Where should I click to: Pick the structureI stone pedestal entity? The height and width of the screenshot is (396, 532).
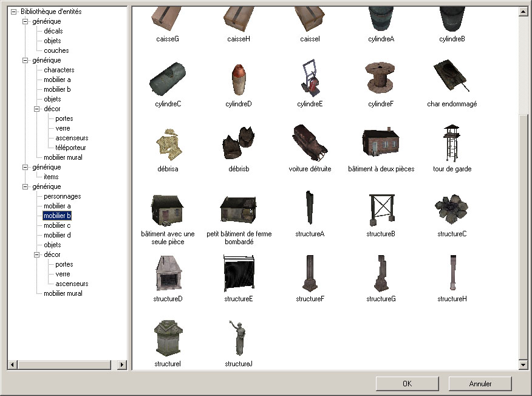click(x=168, y=343)
